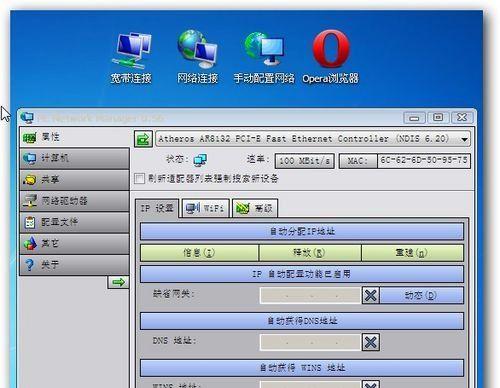Screen dimensions: 500x388
Task: Toggle the force search new devices checkbox
Action: coord(139,178)
